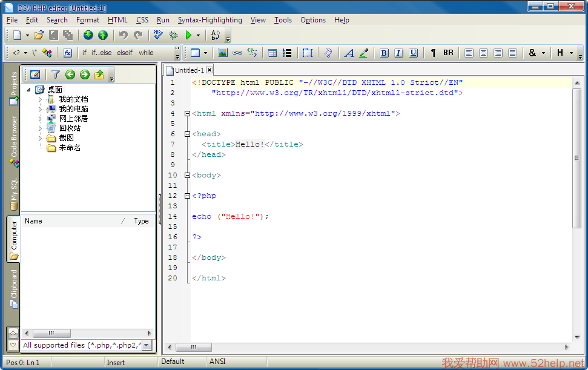Image resolution: width=588 pixels, height=370 pixels.
Task: Run the script with green play button
Action: point(188,35)
